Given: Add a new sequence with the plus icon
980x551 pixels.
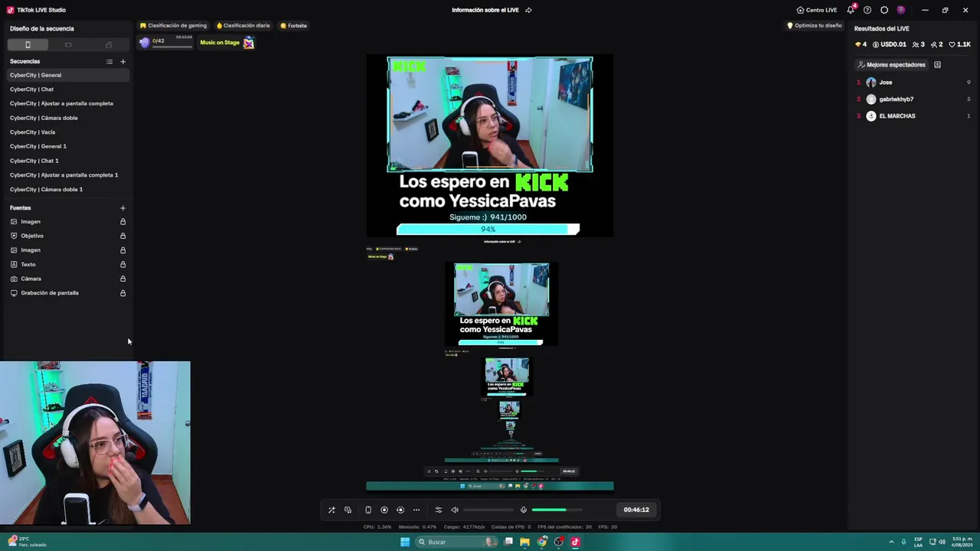Looking at the screenshot, I should coord(122,61).
